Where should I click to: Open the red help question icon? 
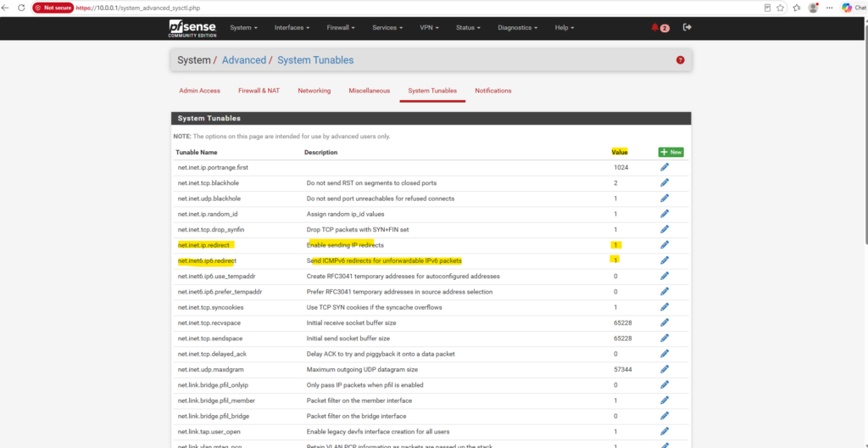coord(680,60)
